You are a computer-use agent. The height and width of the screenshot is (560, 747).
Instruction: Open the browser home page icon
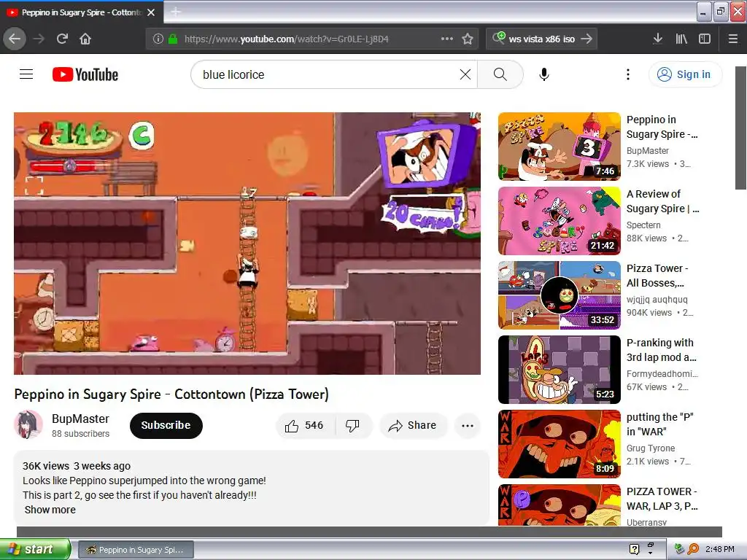point(85,39)
